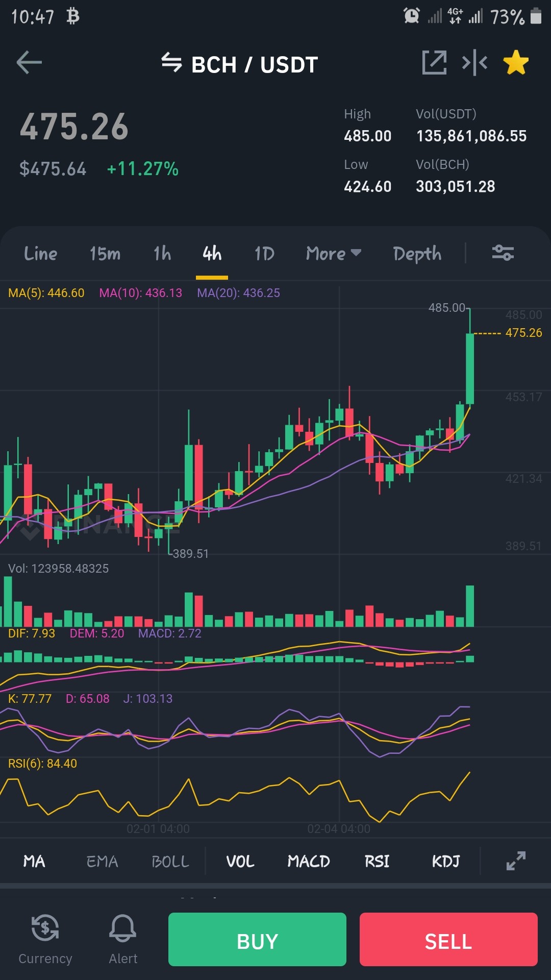Tap the red SELL button
The image size is (551, 980).
(x=448, y=939)
